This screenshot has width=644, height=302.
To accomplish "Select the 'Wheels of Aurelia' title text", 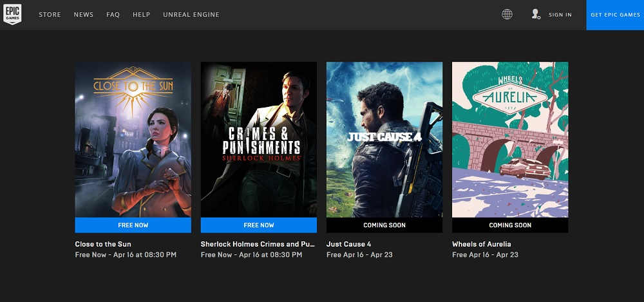I will point(481,244).
